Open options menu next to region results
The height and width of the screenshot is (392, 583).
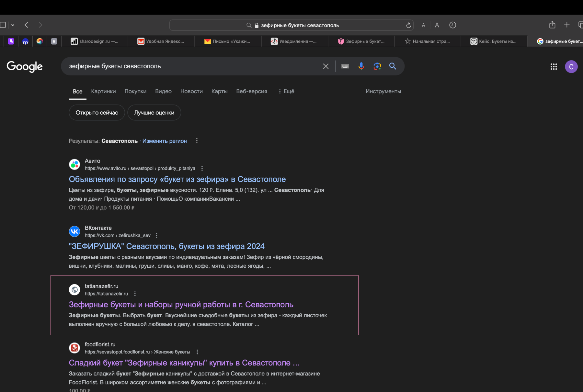197,140
